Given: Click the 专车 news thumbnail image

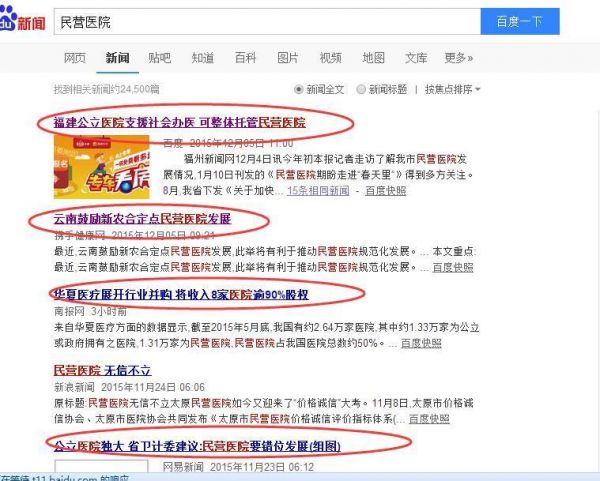Looking at the screenshot, I should [x=101, y=167].
